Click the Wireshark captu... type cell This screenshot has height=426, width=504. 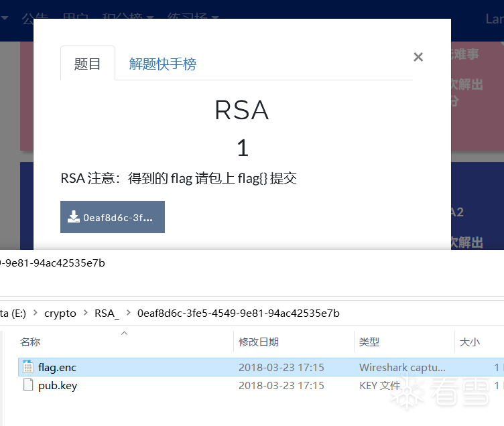pyautogui.click(x=402, y=367)
